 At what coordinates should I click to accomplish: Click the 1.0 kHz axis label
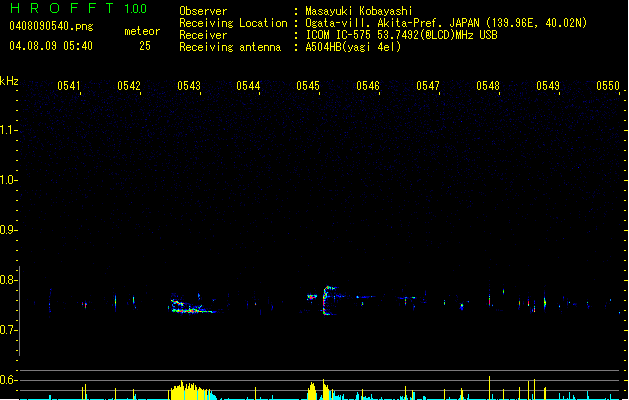coord(7,180)
